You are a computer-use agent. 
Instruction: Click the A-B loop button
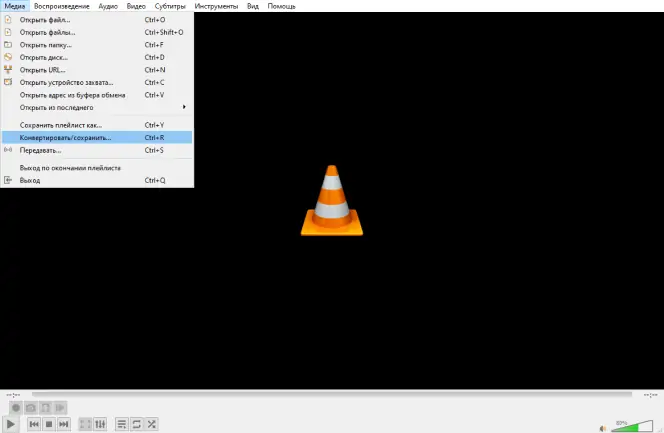[x=45, y=408]
